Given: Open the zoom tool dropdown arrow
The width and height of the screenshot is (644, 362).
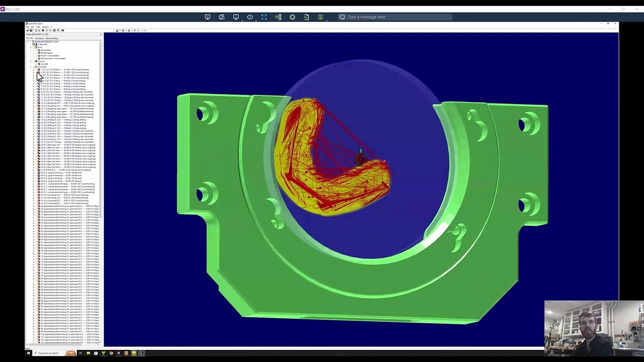Looking at the screenshot, I should pos(126,30).
